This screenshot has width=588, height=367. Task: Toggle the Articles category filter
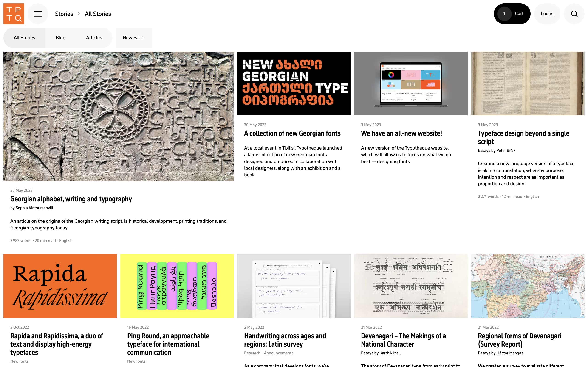(94, 38)
